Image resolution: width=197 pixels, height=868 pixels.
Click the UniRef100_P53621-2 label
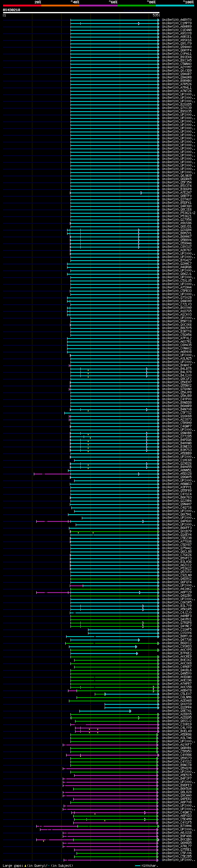click(179, 213)
